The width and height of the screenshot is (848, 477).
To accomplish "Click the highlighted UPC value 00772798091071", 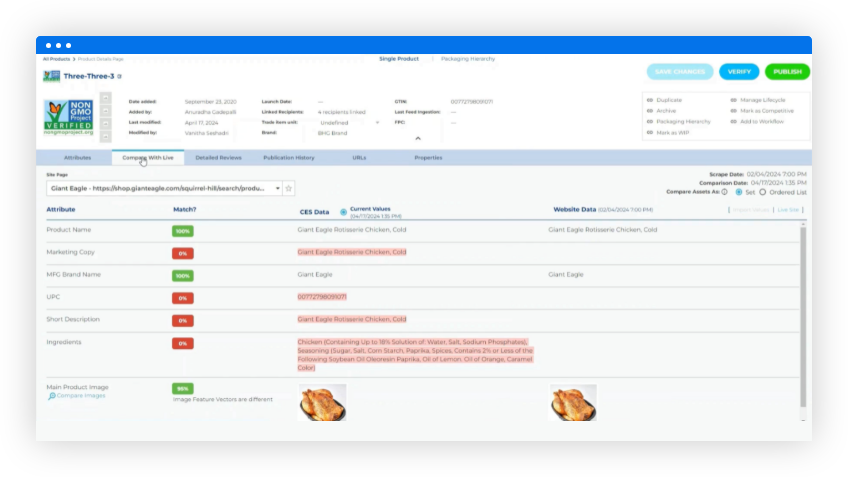I will coord(322,297).
